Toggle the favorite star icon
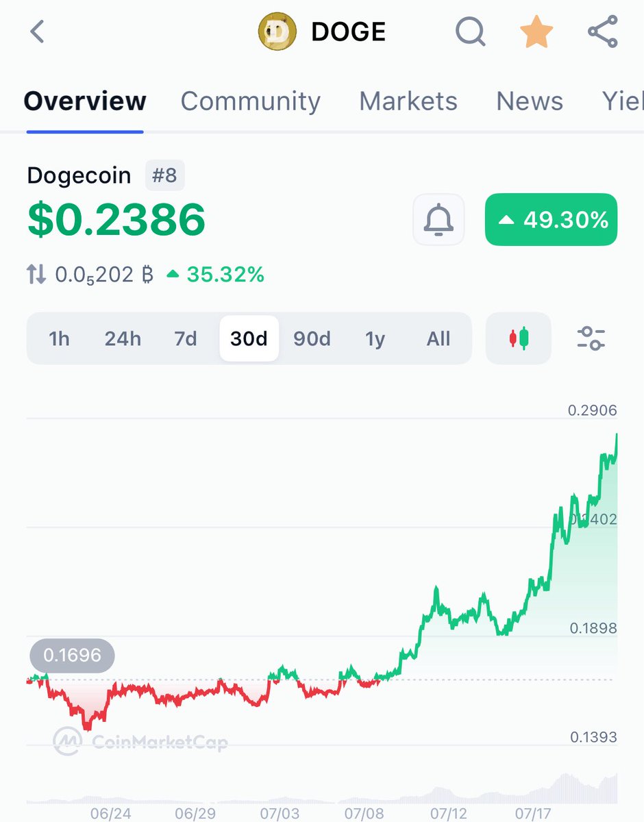644x822 pixels. pos(536,32)
